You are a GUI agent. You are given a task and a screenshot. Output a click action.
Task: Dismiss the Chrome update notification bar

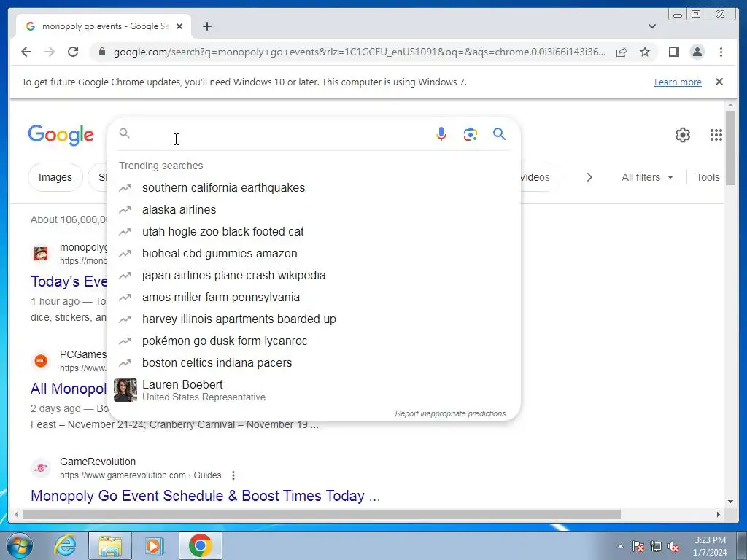click(719, 82)
